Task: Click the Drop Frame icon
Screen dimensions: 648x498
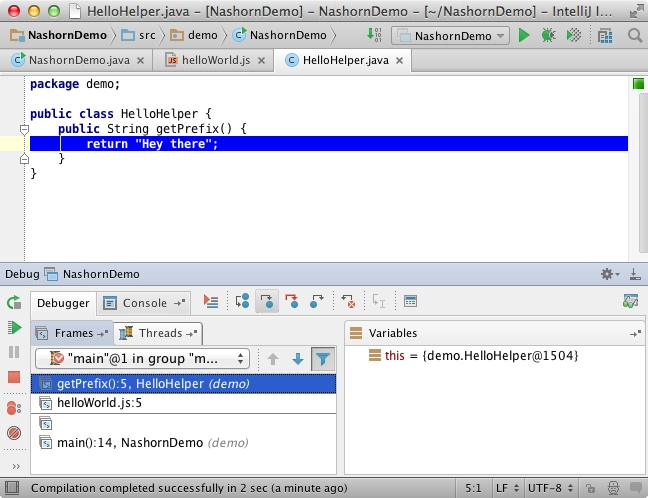Action: coord(348,301)
